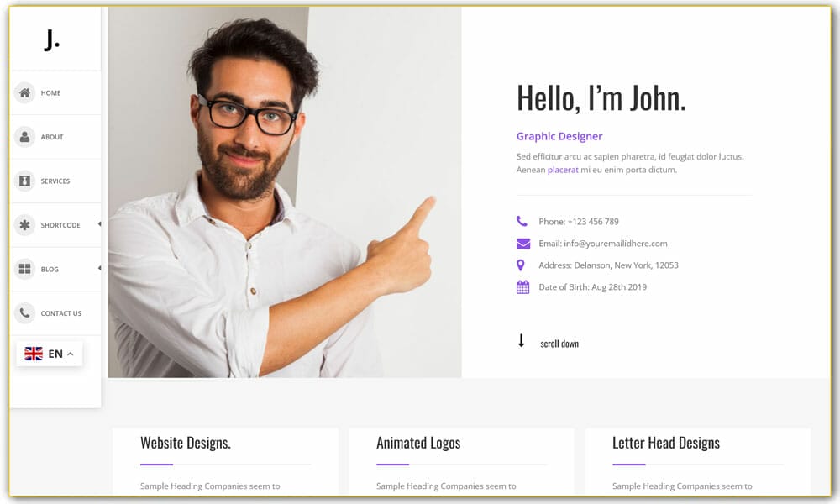Image resolution: width=840 pixels, height=504 pixels.
Task: Click the purple calendar date of birth icon
Action: (x=522, y=287)
